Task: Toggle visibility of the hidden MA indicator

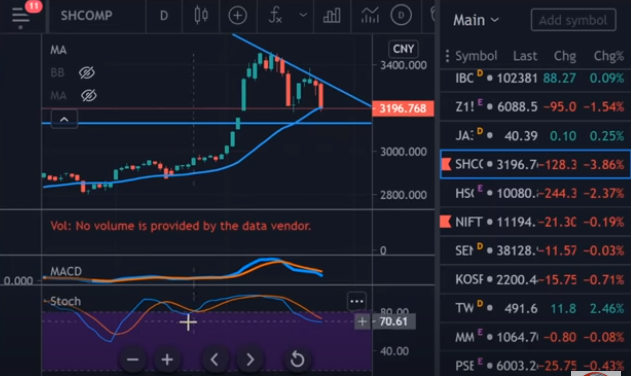Action: (x=89, y=96)
